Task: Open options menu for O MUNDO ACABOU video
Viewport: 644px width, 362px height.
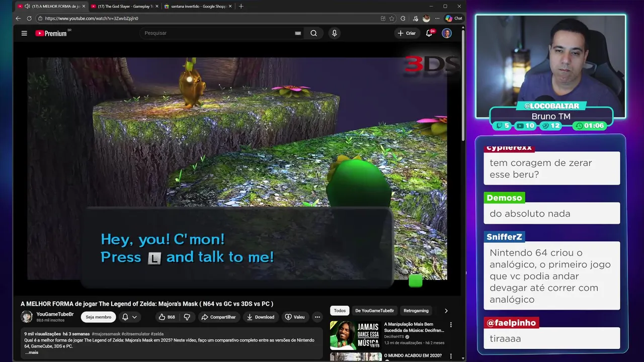Action: tap(451, 356)
